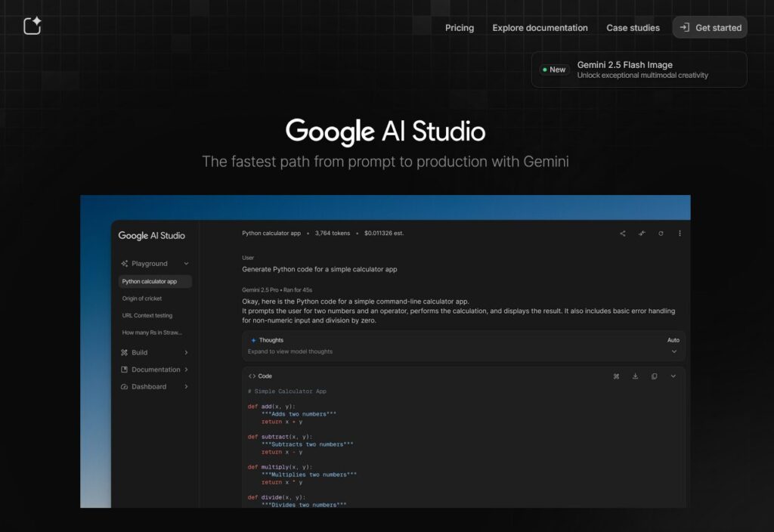Screen dimensions: 774x532
Task: Open the Playground menu item
Action: click(x=149, y=264)
